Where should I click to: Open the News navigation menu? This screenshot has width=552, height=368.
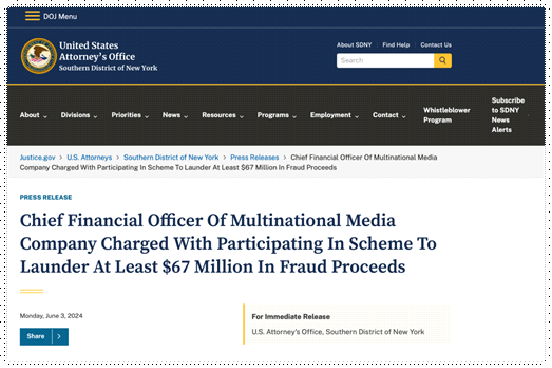[x=175, y=115]
